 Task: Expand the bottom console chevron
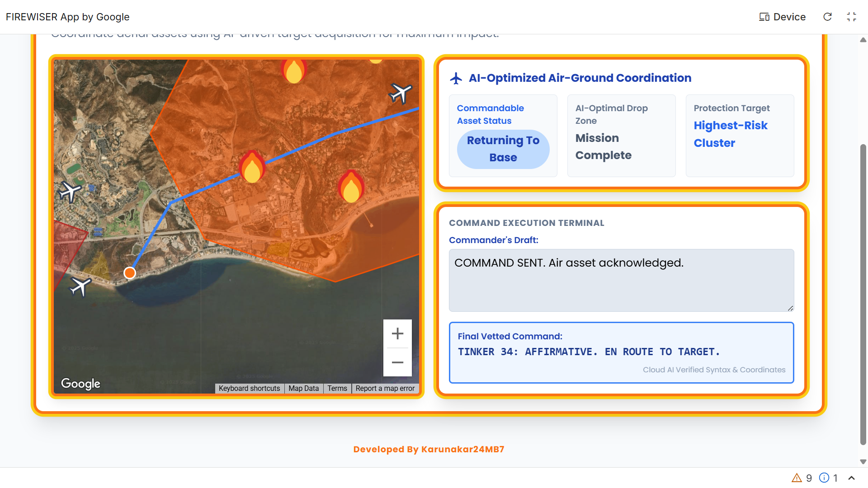[x=851, y=478]
